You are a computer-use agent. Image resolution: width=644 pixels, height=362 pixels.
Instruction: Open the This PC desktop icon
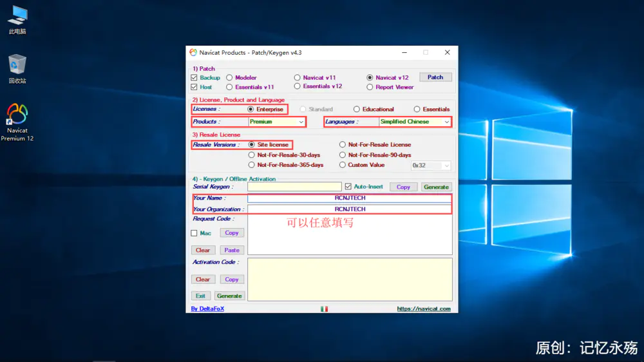point(17,20)
